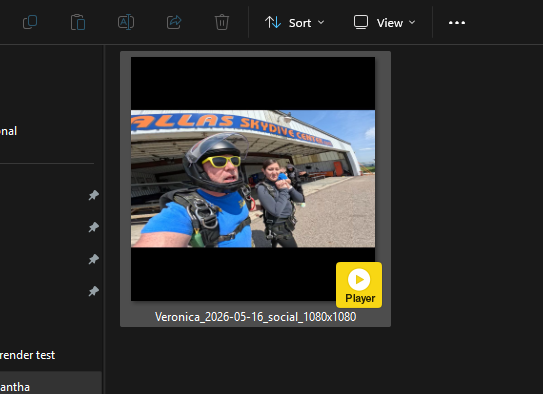Select the sidebar entry ending in 'onal'
The image size is (543, 394).
tap(8, 131)
